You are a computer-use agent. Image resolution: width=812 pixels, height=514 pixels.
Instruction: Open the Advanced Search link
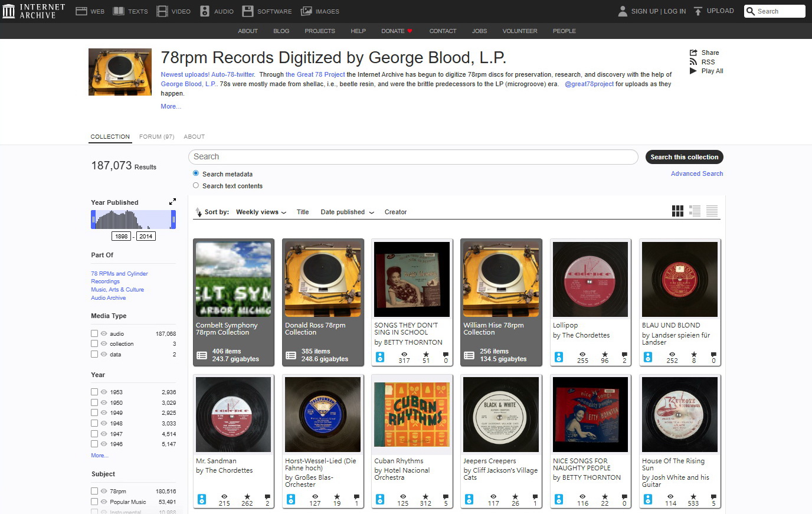point(697,173)
